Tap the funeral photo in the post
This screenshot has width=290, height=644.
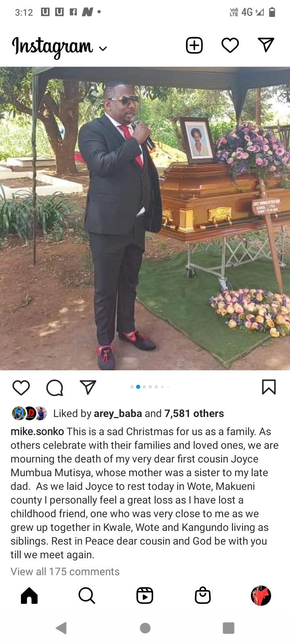click(x=145, y=219)
